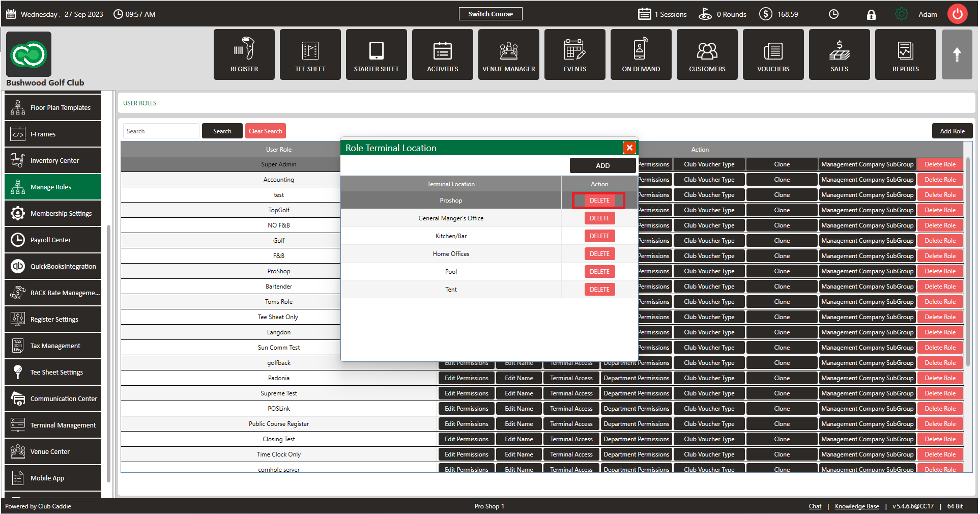980x514 pixels.
Task: Open the green settings gear
Action: pos(901,14)
